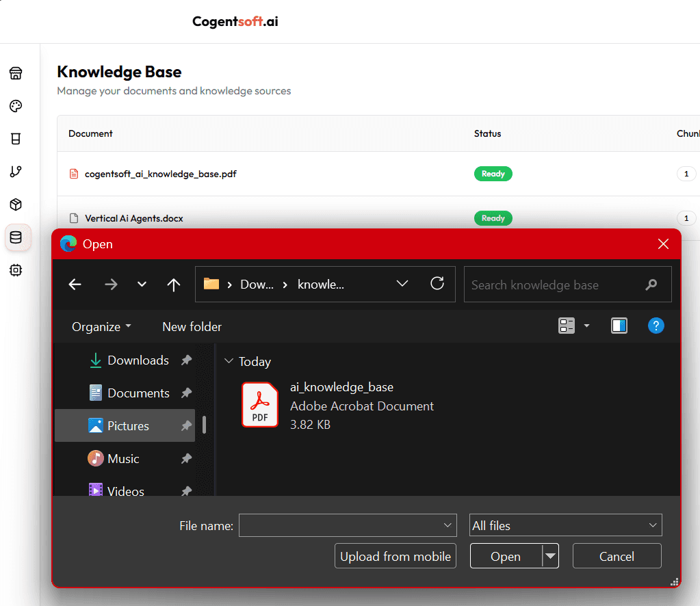This screenshot has width=700, height=606.
Task: Unpin Pictures via its pin icon
Action: coord(186,425)
